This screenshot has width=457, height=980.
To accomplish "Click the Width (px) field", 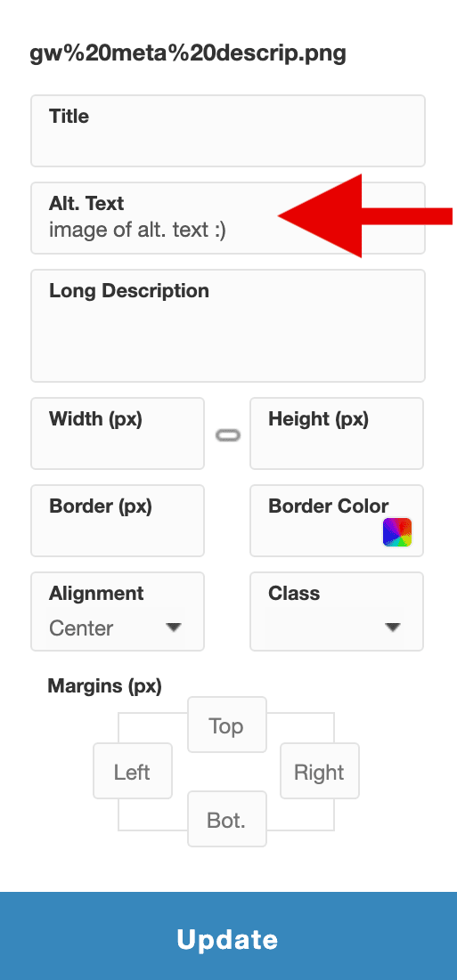I will pos(118,433).
